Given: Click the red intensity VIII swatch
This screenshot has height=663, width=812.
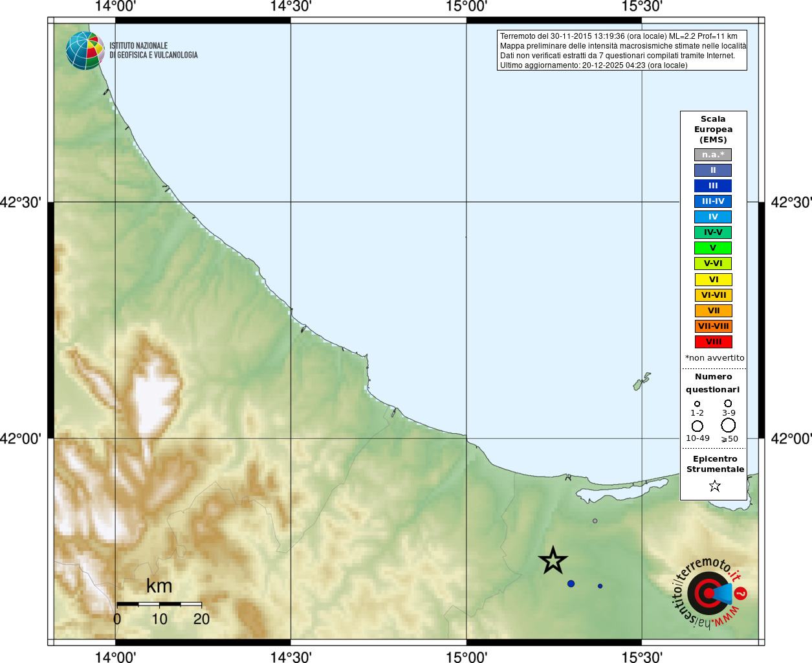Looking at the screenshot, I should pos(714,342).
